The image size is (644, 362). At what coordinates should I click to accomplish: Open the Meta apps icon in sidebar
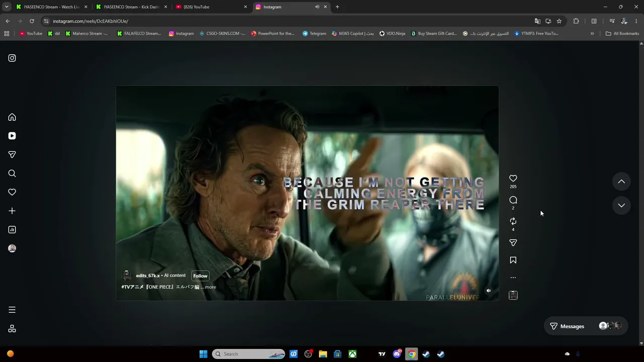12,329
